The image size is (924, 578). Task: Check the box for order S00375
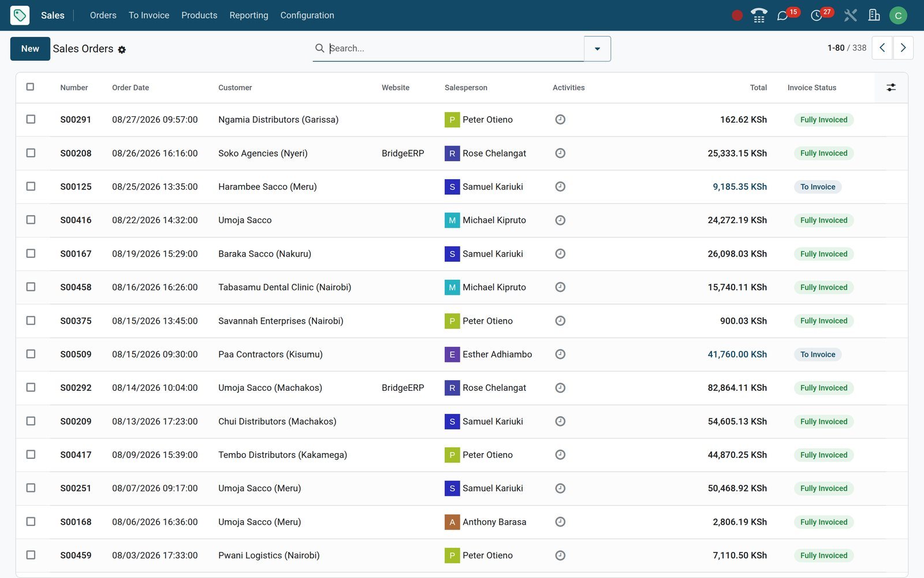pos(31,320)
